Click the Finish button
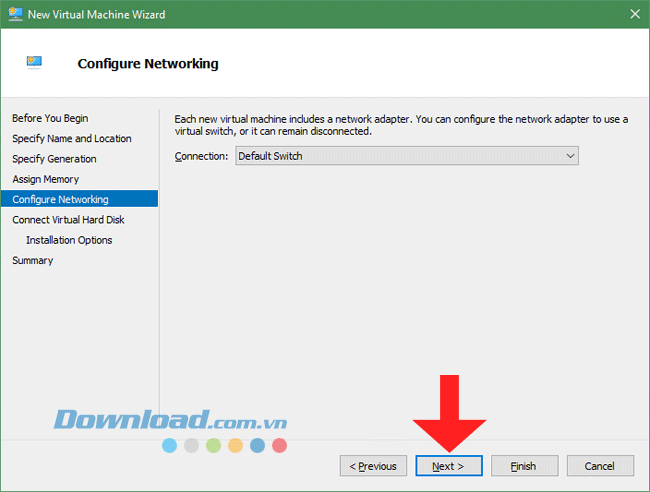The height and width of the screenshot is (492, 650). (x=524, y=466)
